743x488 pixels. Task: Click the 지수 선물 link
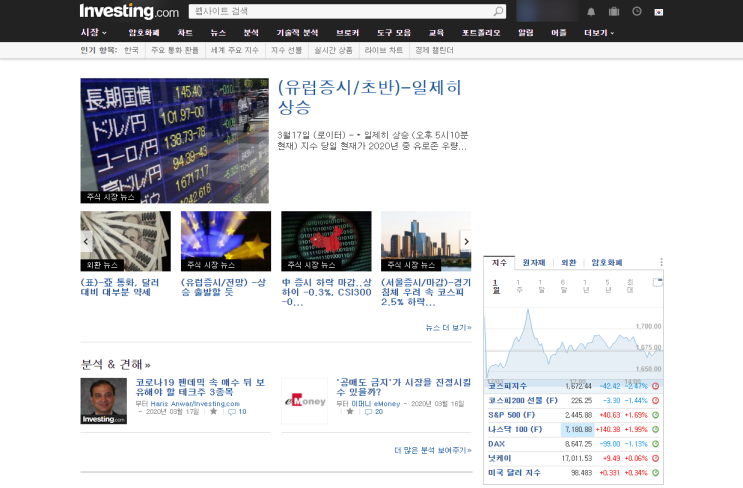click(287, 50)
